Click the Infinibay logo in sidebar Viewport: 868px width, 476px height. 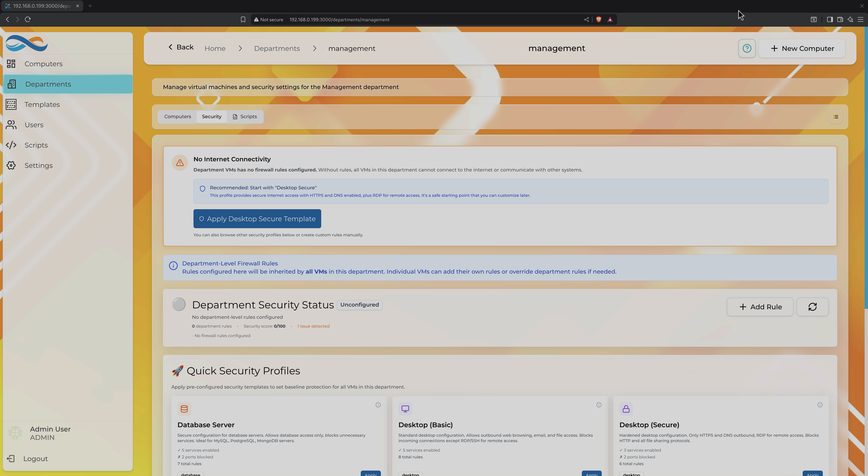[27, 43]
